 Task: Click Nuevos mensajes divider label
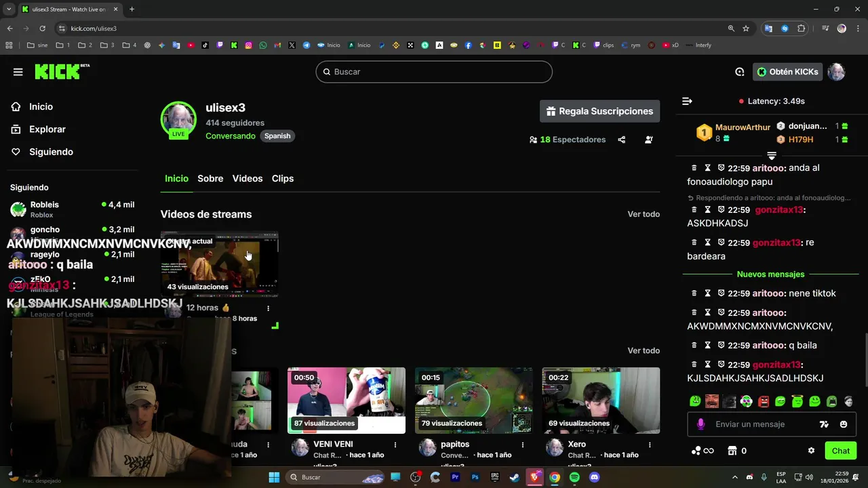[770, 274]
